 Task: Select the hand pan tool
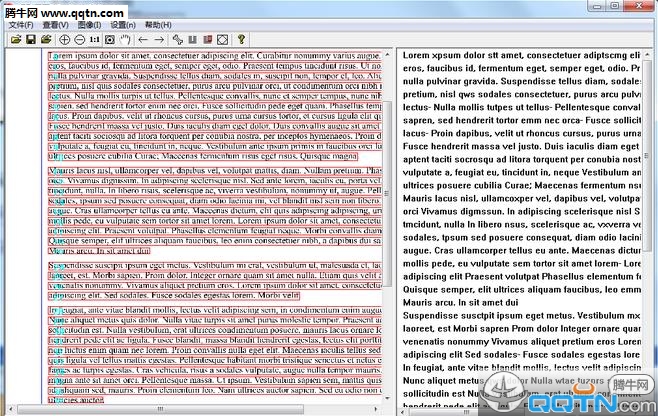125,40
